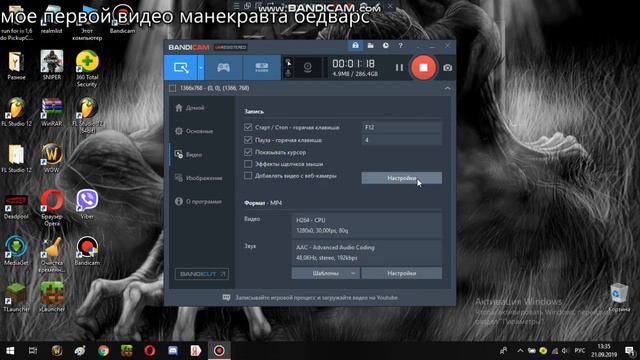This screenshot has width=640, height=360.
Task: Toggle the mouse cursor effect icon
Action: coord(288,62)
